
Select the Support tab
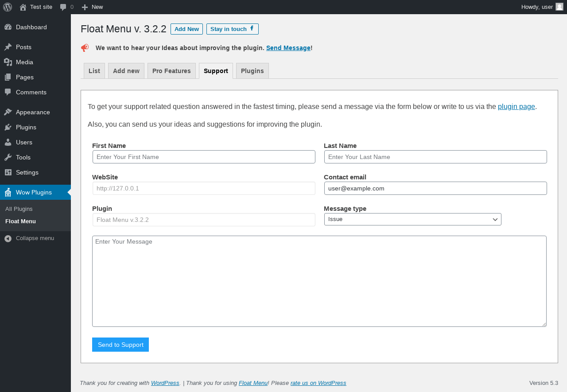(x=216, y=71)
